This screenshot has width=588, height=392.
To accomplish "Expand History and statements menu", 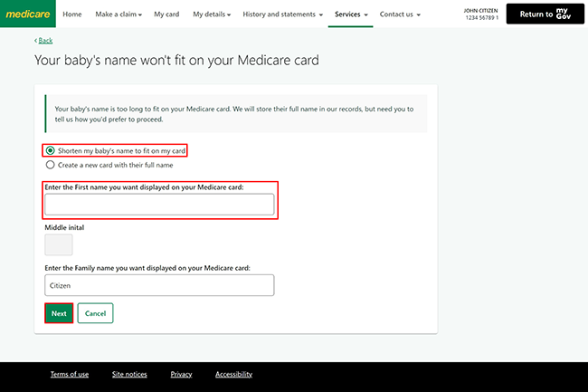I will tap(283, 14).
